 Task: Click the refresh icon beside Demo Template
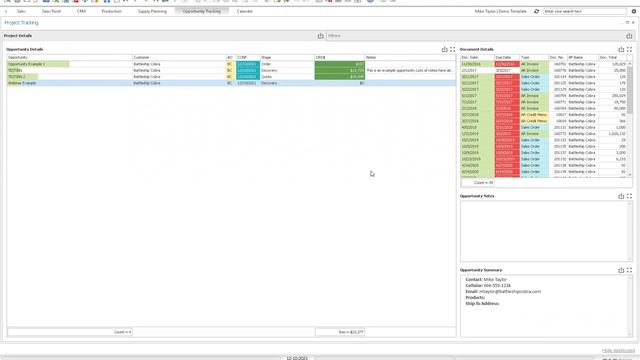click(x=536, y=11)
